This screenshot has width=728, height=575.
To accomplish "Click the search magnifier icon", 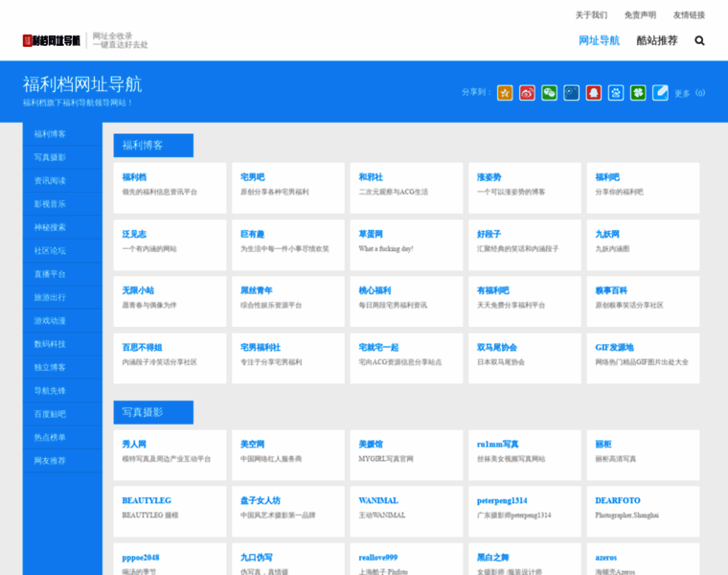I will pos(699,40).
